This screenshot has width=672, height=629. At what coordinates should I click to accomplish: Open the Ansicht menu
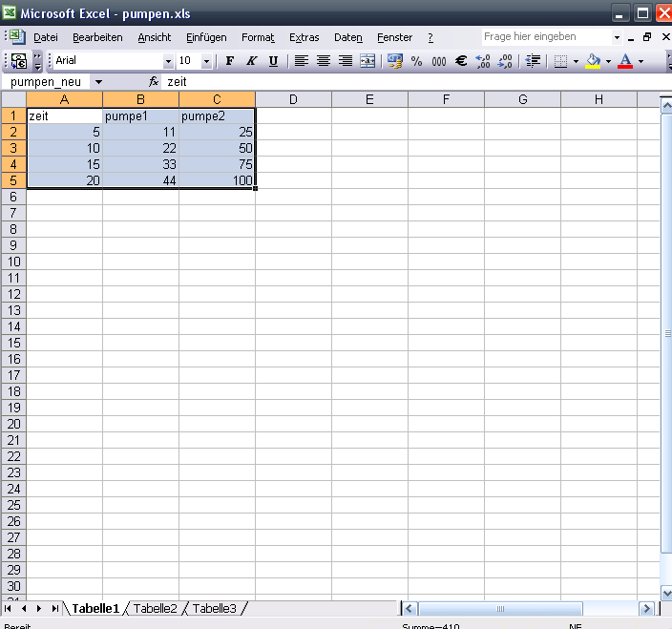155,38
